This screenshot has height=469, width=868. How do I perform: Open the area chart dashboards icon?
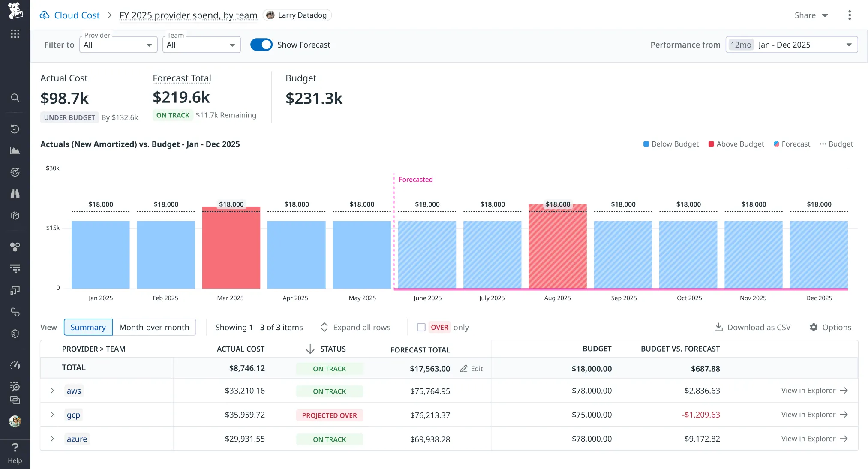pos(15,150)
